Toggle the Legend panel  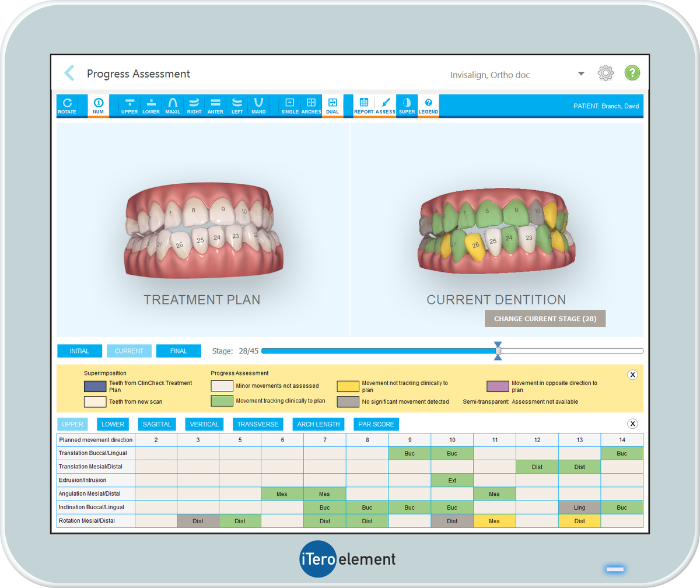tap(428, 106)
